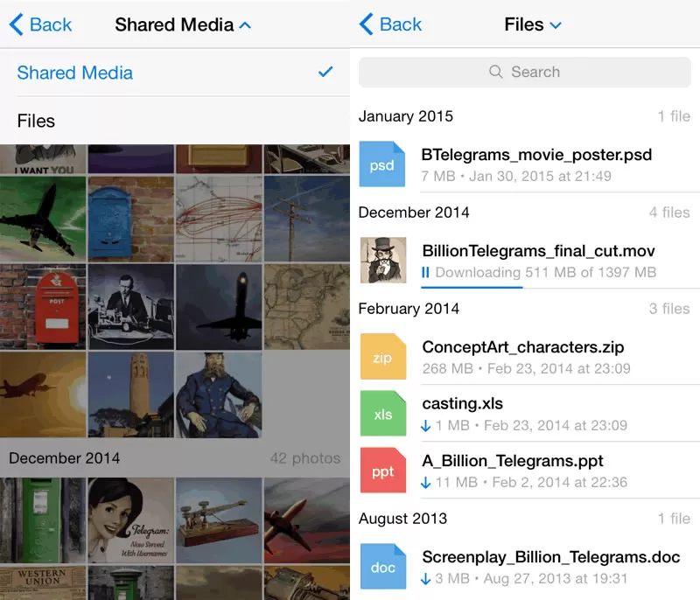This screenshot has width=700, height=600.
Task: Pause the BillionTelegrams_final_cut.mov download
Action: click(x=425, y=272)
